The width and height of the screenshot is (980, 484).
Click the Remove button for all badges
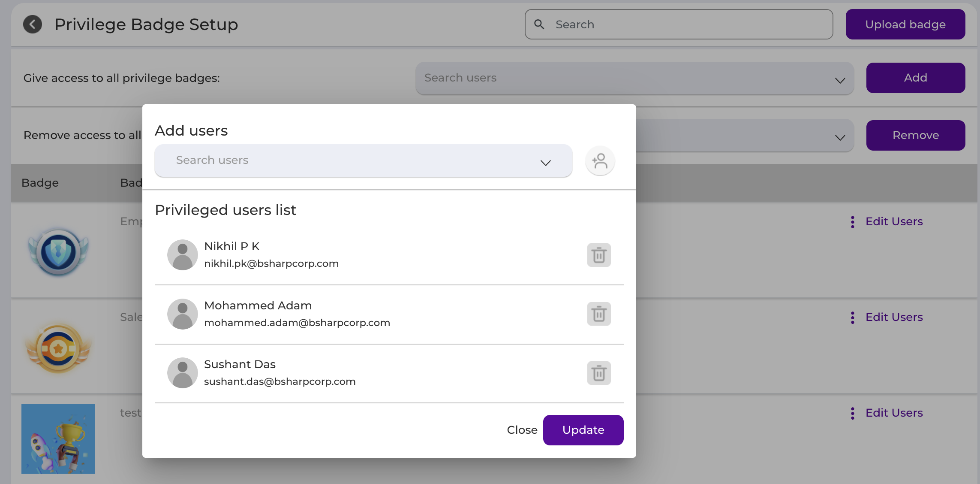[x=916, y=135]
